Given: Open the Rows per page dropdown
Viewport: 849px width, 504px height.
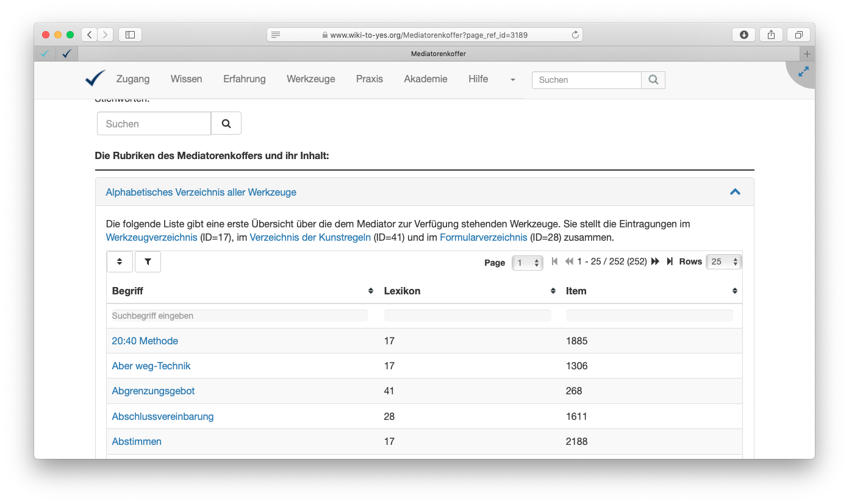Looking at the screenshot, I should point(723,262).
